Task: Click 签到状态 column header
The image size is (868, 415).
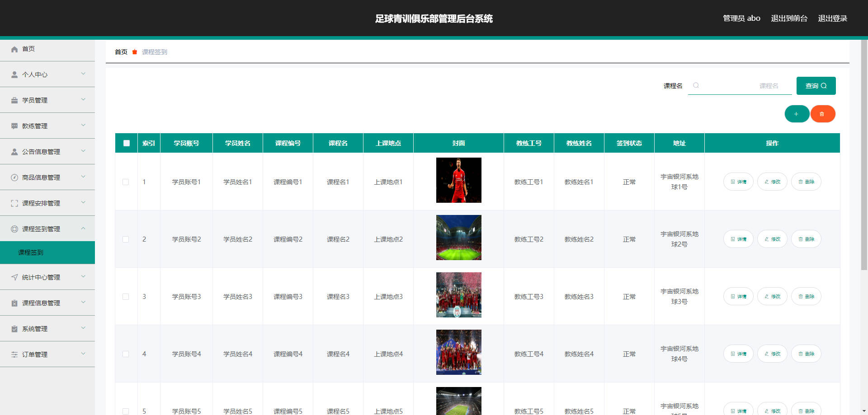Action: coord(629,143)
